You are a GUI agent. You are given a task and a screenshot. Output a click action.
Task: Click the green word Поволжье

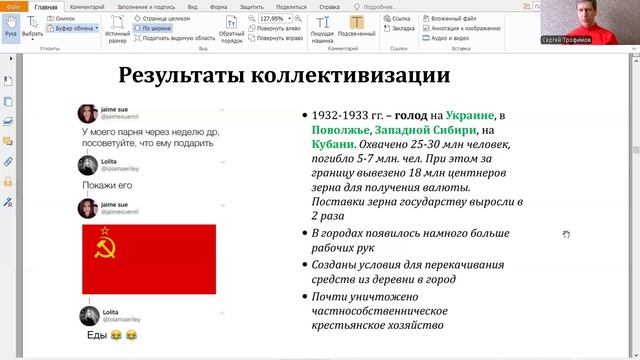tap(340, 130)
